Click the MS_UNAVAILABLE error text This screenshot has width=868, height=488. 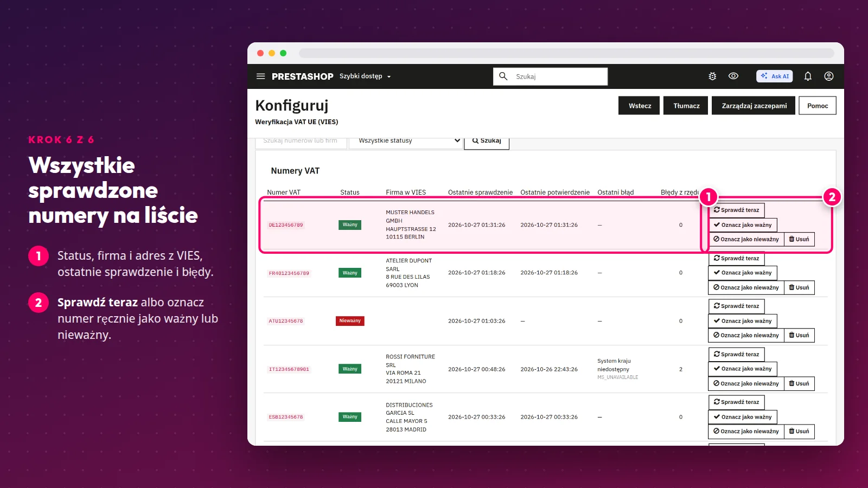click(617, 377)
